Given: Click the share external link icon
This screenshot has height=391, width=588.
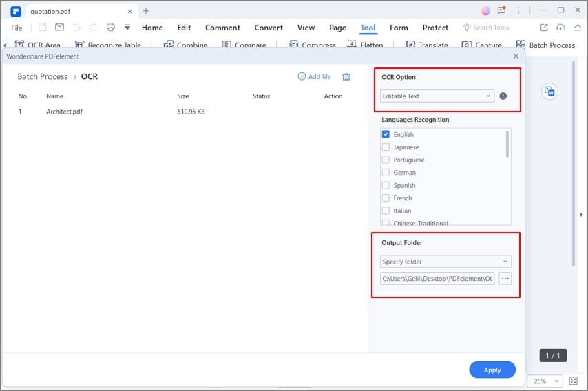Looking at the screenshot, I should point(544,28).
